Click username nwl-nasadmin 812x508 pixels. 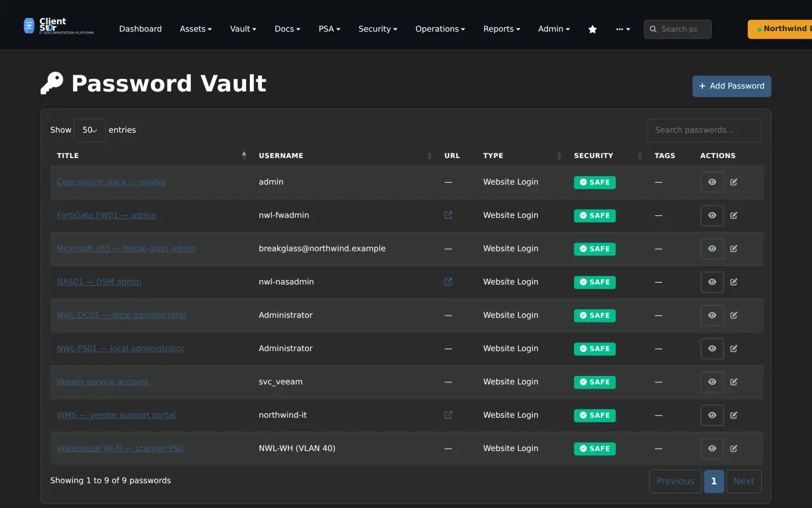click(286, 282)
